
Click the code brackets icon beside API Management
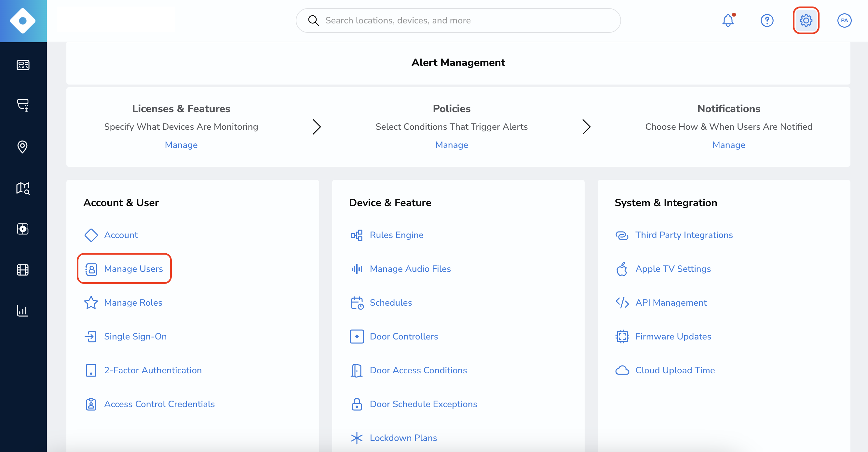[622, 302]
